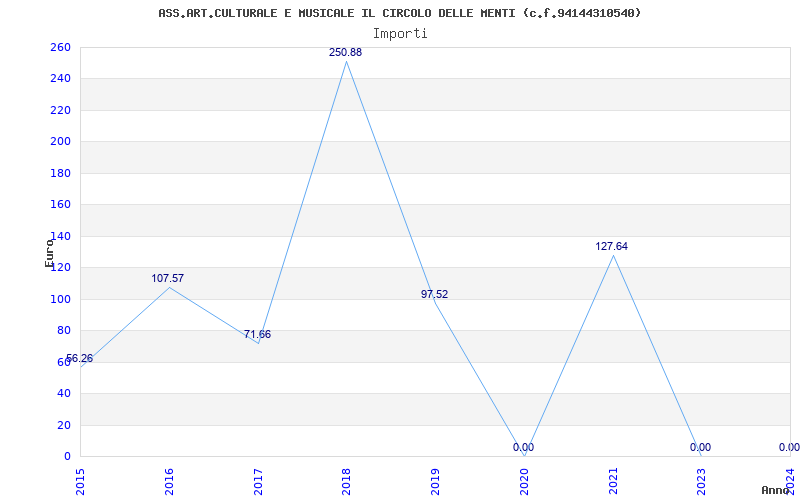
Task: Click the 20 y-axis tick label
Action: [x=64, y=425]
